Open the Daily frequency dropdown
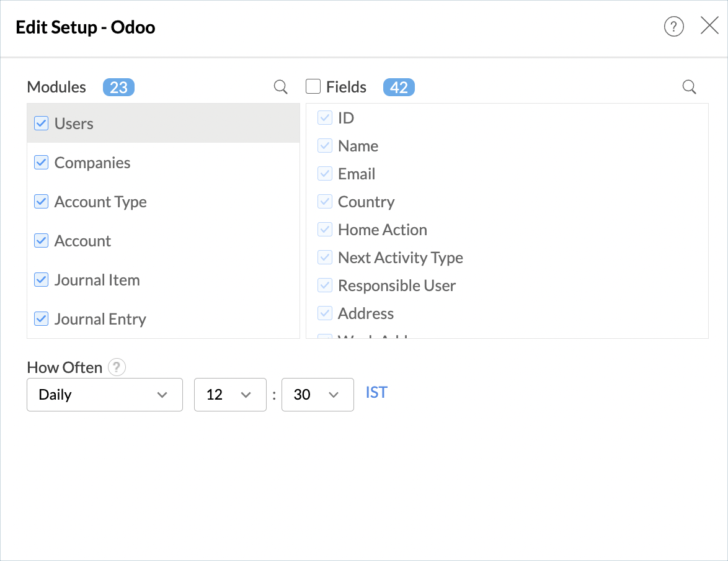Viewport: 728px width, 561px height. point(105,395)
